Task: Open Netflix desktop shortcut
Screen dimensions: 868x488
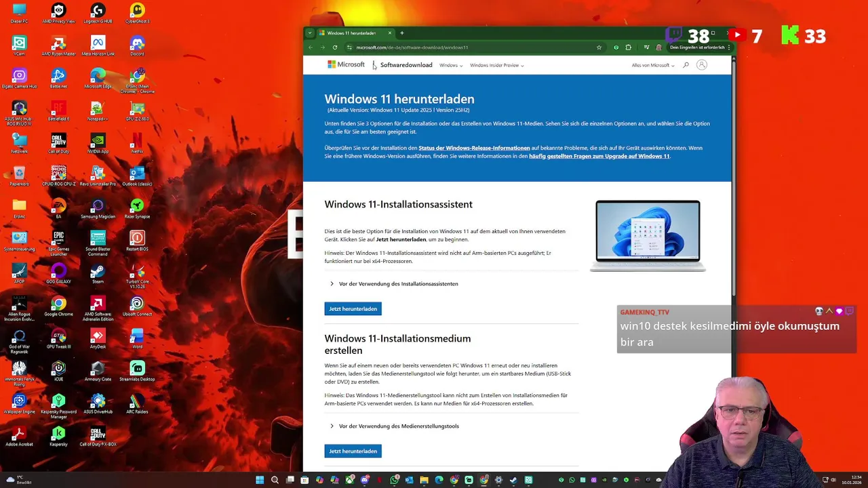Action: 137,143
